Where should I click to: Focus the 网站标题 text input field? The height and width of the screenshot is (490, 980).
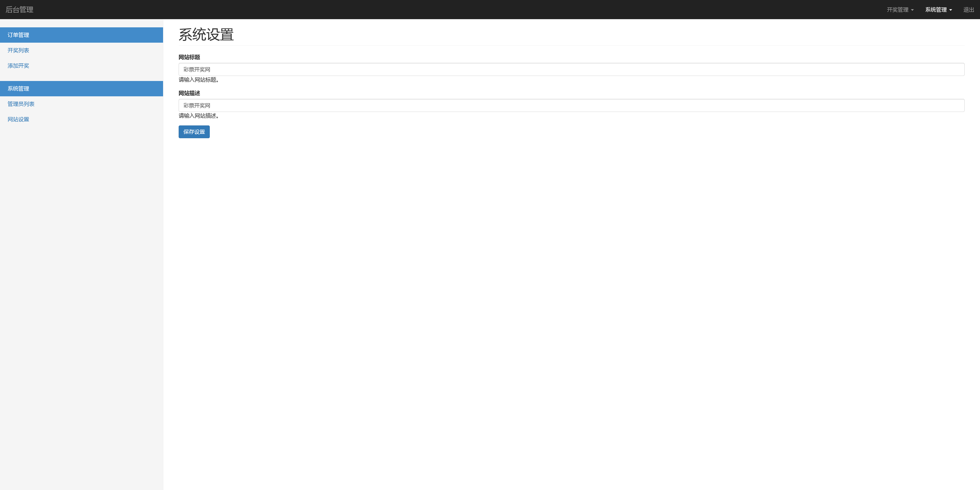571,69
